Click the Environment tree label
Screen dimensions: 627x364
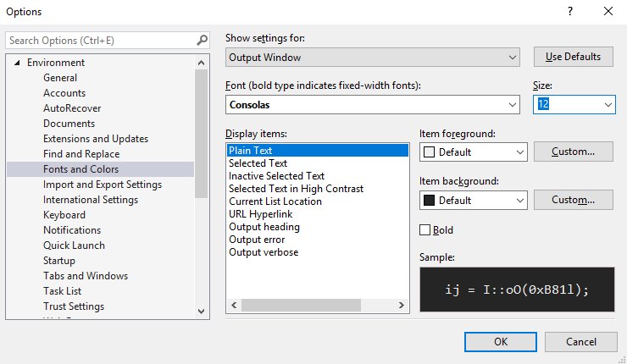click(56, 63)
